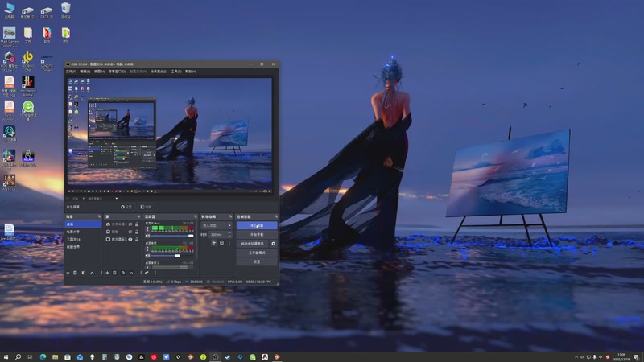Add a transition with plus icon

(214, 243)
